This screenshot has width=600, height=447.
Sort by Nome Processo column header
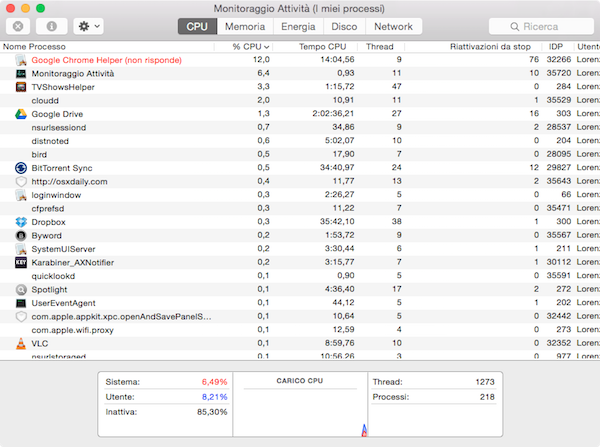click(x=107, y=47)
